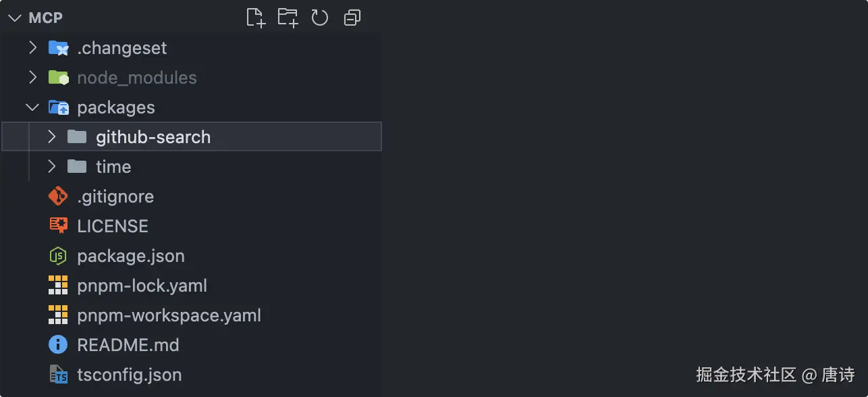This screenshot has width=868, height=397.
Task: Expand the node_modules folder chevron
Action: coord(32,78)
